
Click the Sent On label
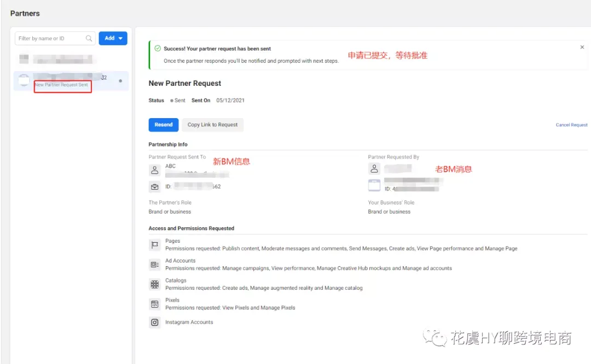click(201, 101)
